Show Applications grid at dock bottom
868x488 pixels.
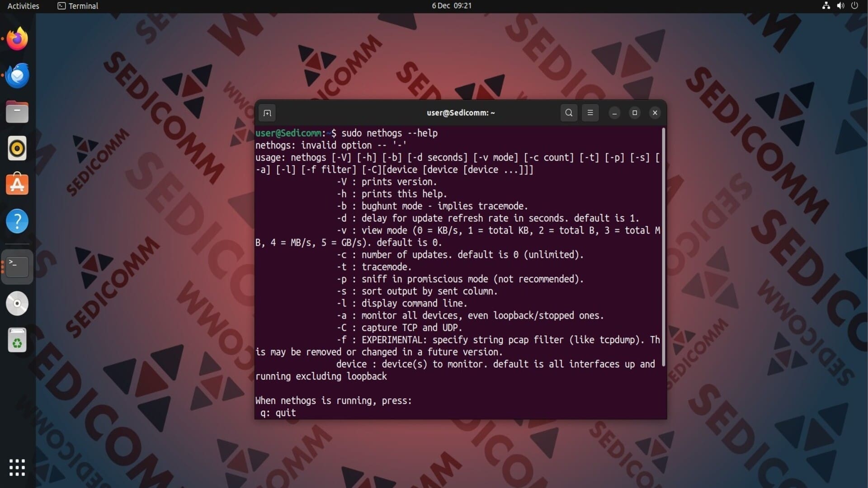[17, 467]
